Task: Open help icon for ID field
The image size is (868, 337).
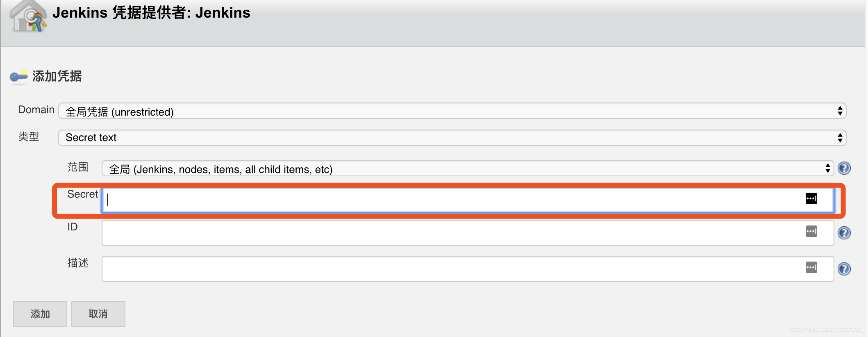Action: [x=844, y=233]
